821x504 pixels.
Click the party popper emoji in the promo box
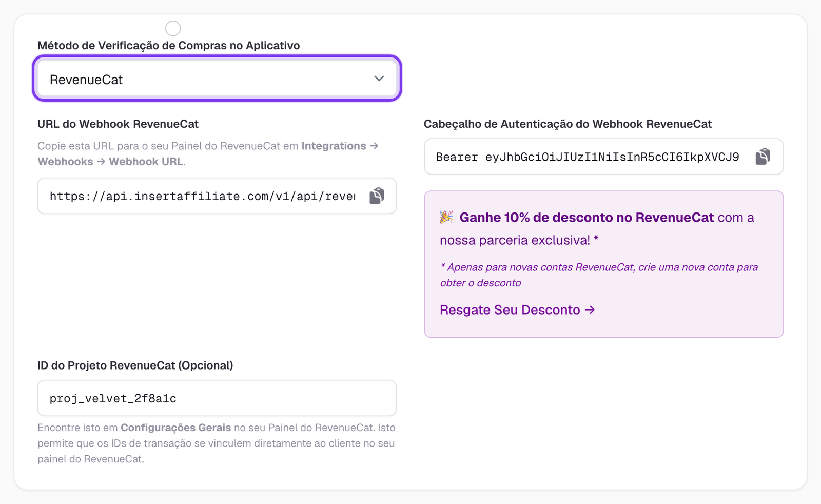[446, 217]
